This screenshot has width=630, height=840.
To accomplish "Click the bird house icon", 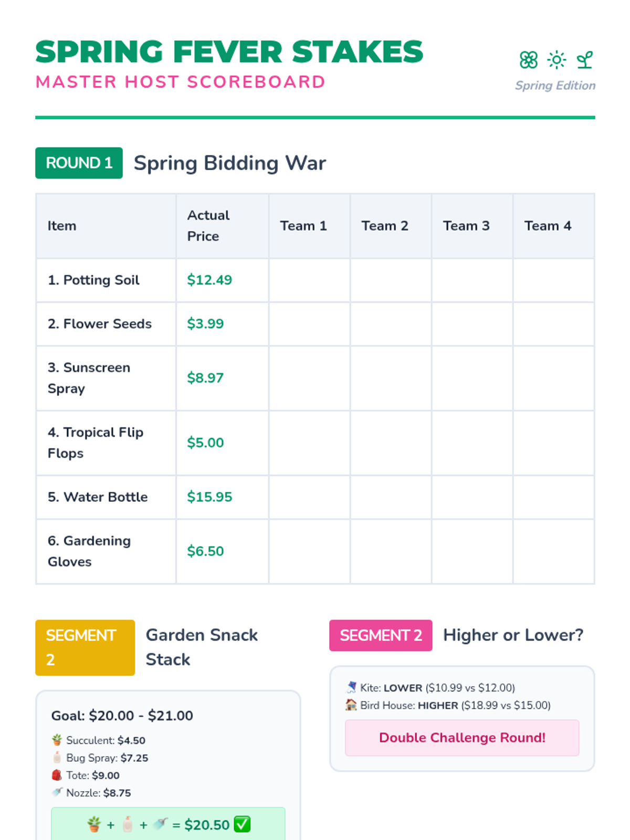I will click(x=351, y=705).
